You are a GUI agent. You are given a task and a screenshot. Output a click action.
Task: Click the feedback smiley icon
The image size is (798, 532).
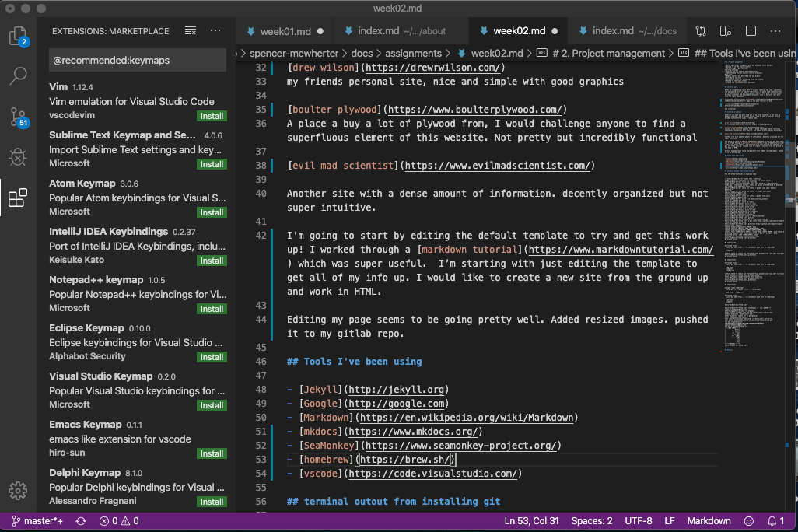[749, 521]
